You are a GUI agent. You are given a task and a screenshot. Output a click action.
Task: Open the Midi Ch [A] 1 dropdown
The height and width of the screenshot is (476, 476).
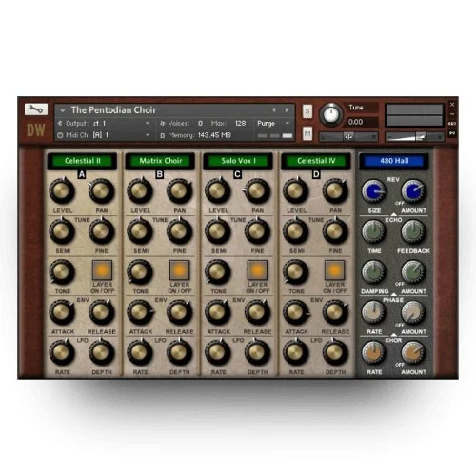104,135
